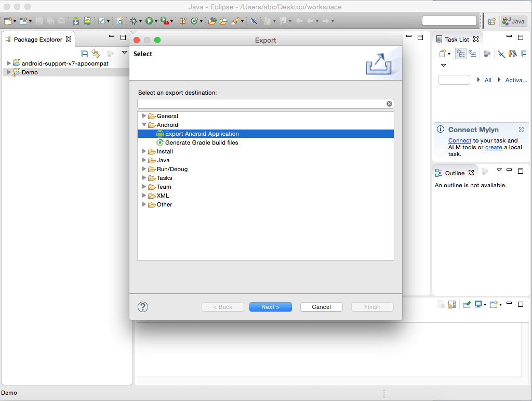The image size is (532, 401).
Task: Toggle Pin Console in bottom panel
Action: point(467,304)
